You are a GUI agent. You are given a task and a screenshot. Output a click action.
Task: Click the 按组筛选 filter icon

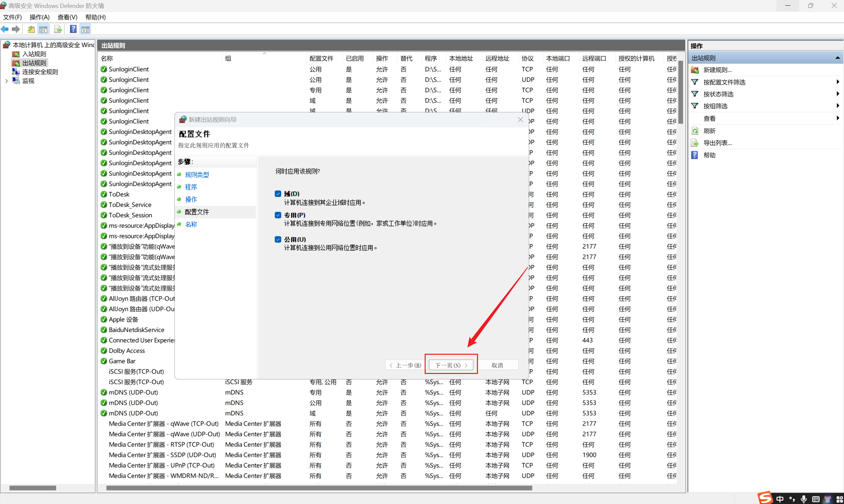[x=695, y=106]
